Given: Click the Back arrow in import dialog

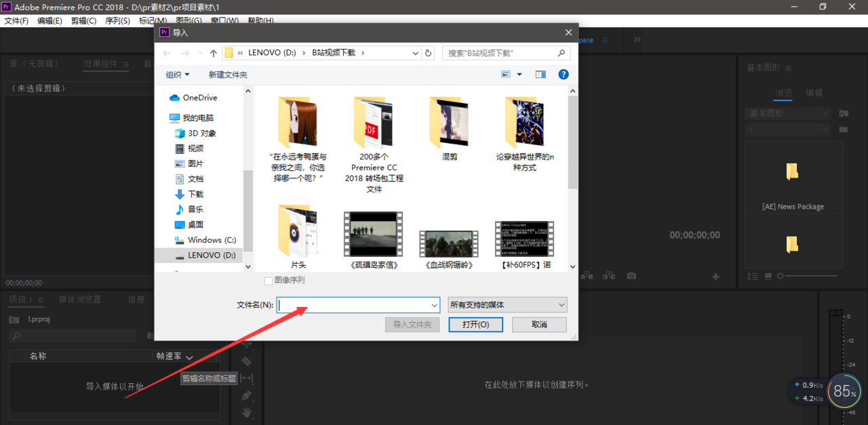Looking at the screenshot, I should [167, 53].
